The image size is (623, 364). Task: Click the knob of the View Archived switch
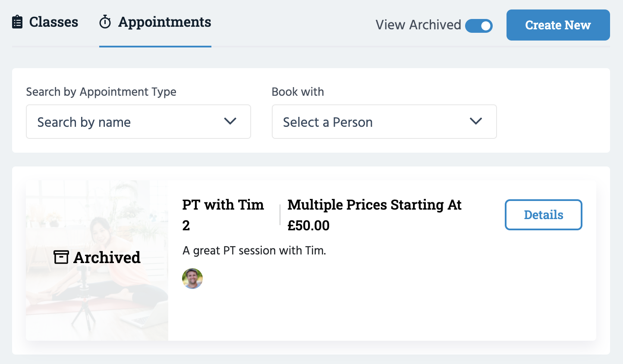click(x=485, y=26)
